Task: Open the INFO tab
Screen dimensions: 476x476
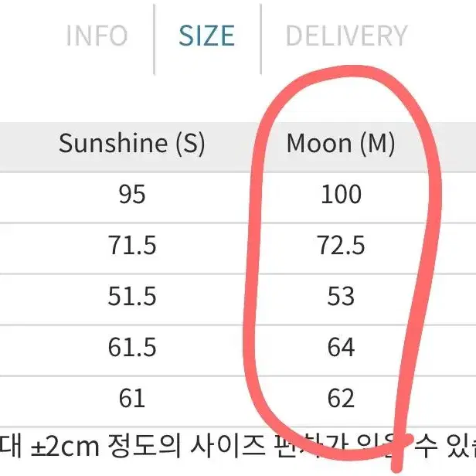Action: pyautogui.click(x=97, y=36)
